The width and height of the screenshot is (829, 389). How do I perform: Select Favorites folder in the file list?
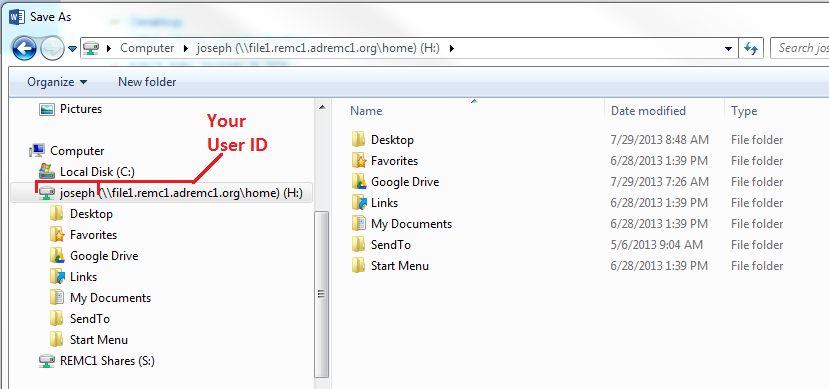click(394, 161)
